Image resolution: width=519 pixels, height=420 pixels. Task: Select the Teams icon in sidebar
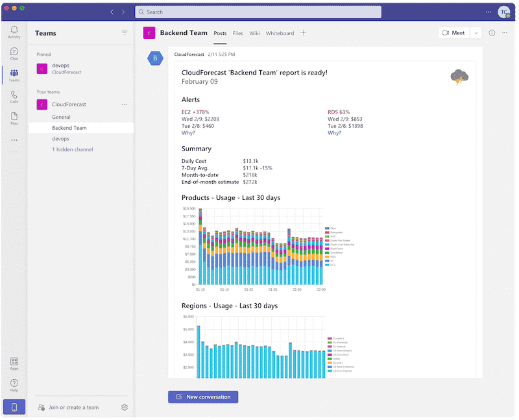pyautogui.click(x=14, y=75)
